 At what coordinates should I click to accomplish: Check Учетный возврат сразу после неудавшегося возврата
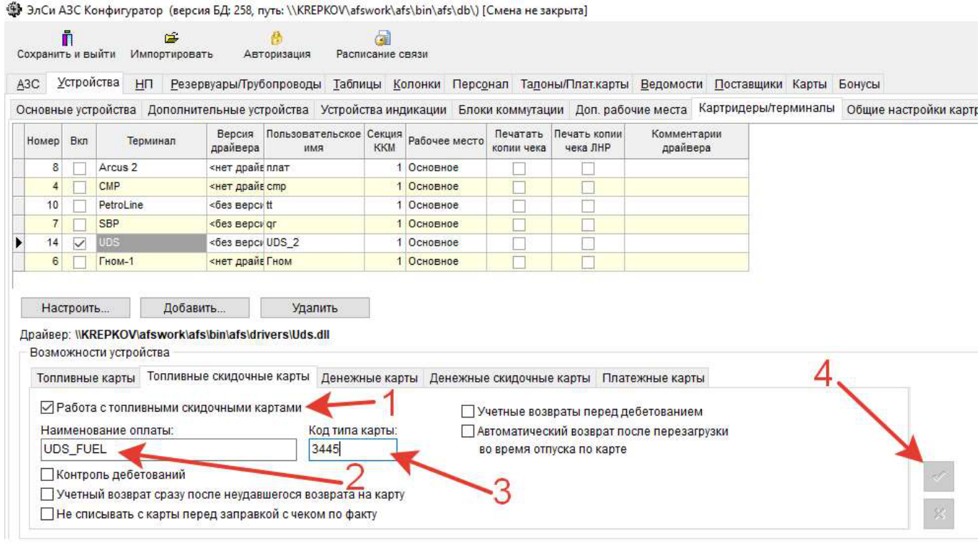(x=47, y=494)
